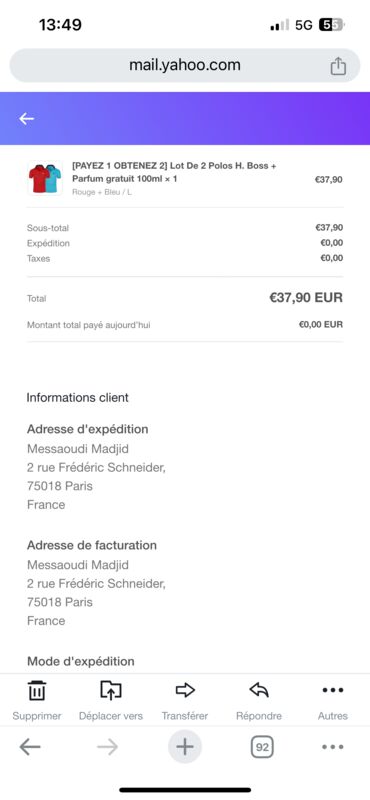Tap the Adresse de facturation heading
Viewport: 370px width, 800px height.
[x=92, y=545]
